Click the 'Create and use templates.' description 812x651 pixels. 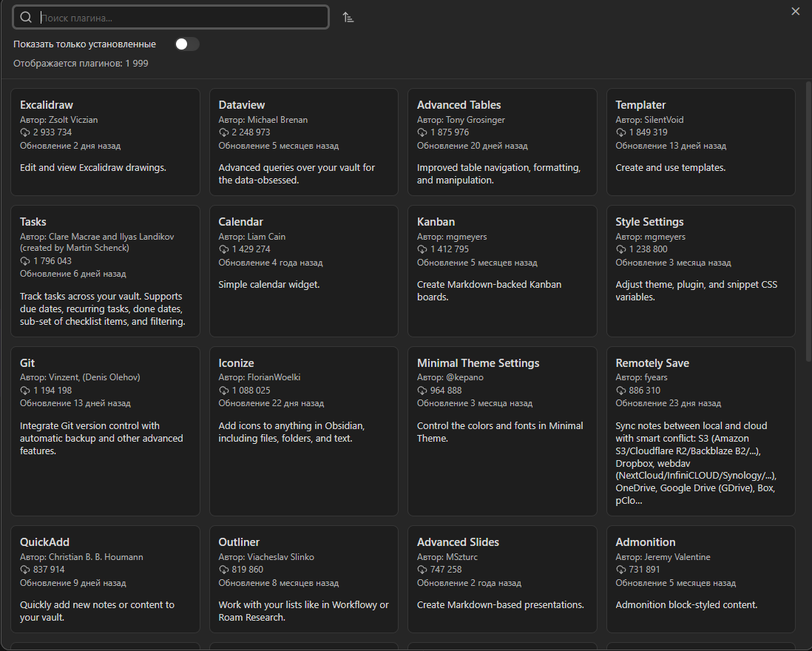[671, 168]
